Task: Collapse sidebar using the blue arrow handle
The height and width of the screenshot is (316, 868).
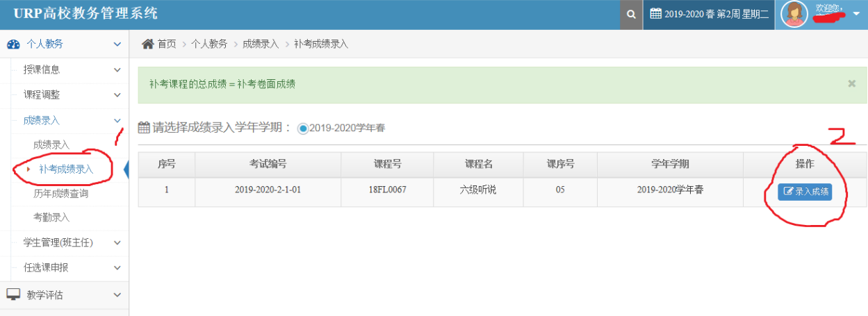Action: (x=126, y=169)
